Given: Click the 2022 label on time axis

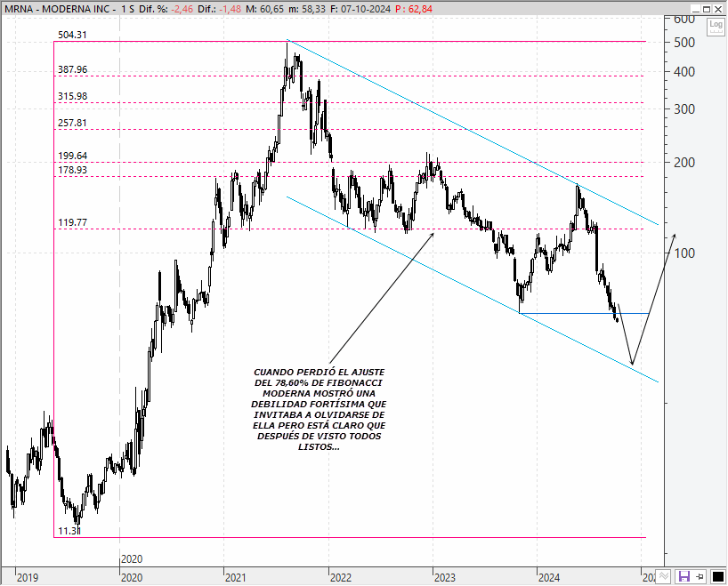Looking at the screenshot, I should point(341,578).
